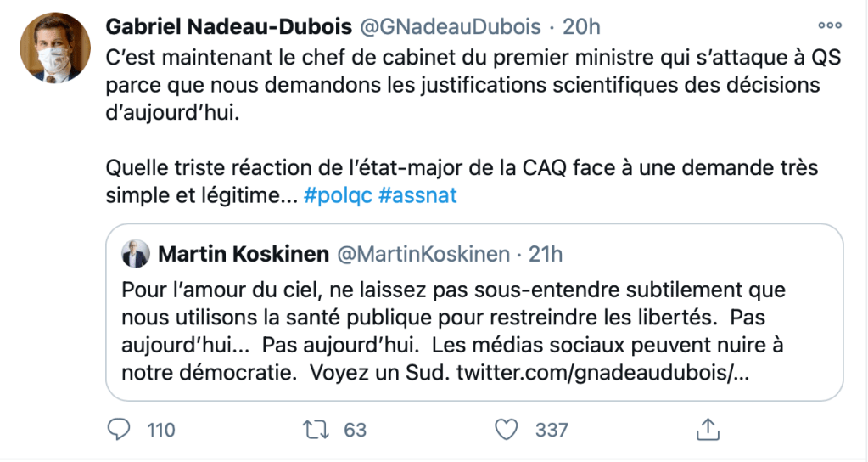Like the tweet with the heart icon
Screen dimensions: 868x462
pyautogui.click(x=507, y=430)
